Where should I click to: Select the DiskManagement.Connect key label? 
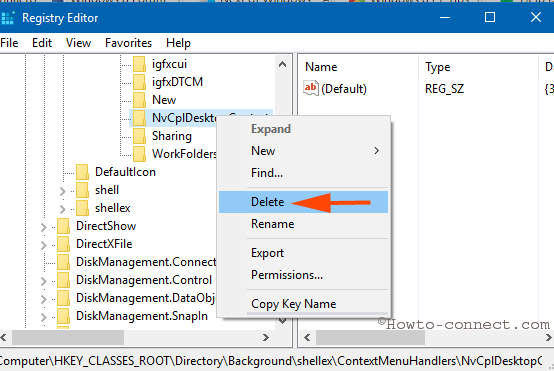pos(146,262)
